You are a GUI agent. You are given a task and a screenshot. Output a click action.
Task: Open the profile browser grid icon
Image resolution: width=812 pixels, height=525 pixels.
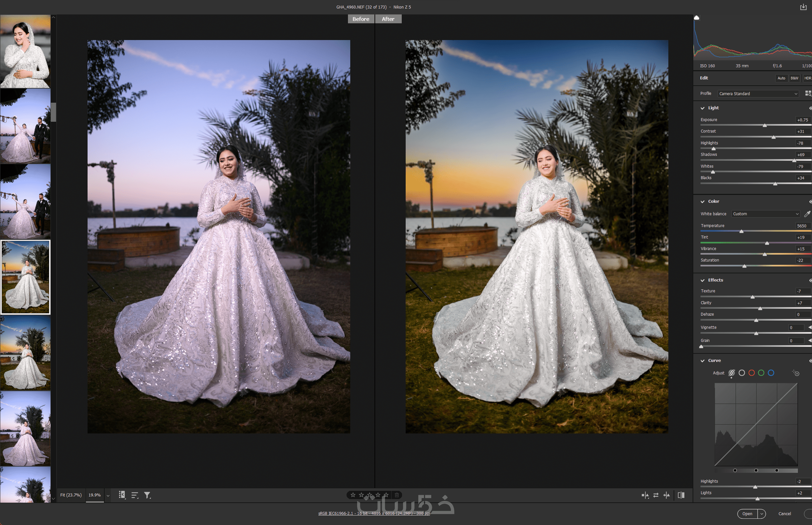pos(807,94)
